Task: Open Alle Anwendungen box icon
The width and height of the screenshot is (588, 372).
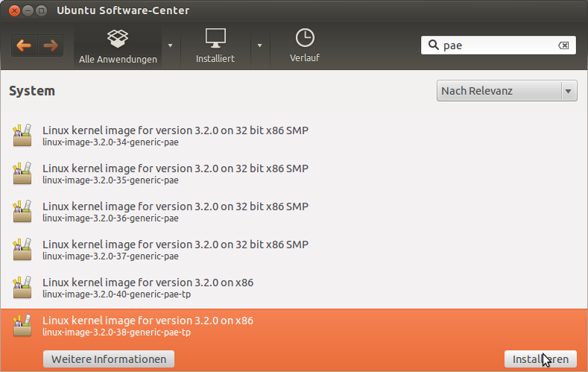Action: tap(118, 39)
